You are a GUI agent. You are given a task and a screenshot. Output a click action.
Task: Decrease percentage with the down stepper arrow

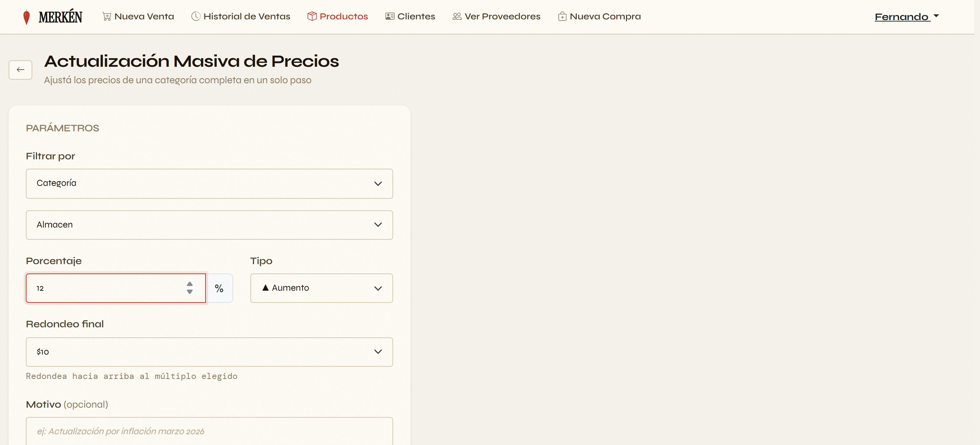[190, 292]
